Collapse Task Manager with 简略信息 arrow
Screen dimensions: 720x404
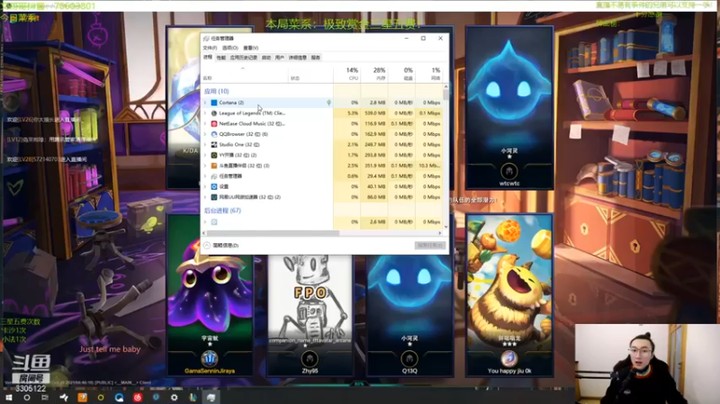[207, 246]
